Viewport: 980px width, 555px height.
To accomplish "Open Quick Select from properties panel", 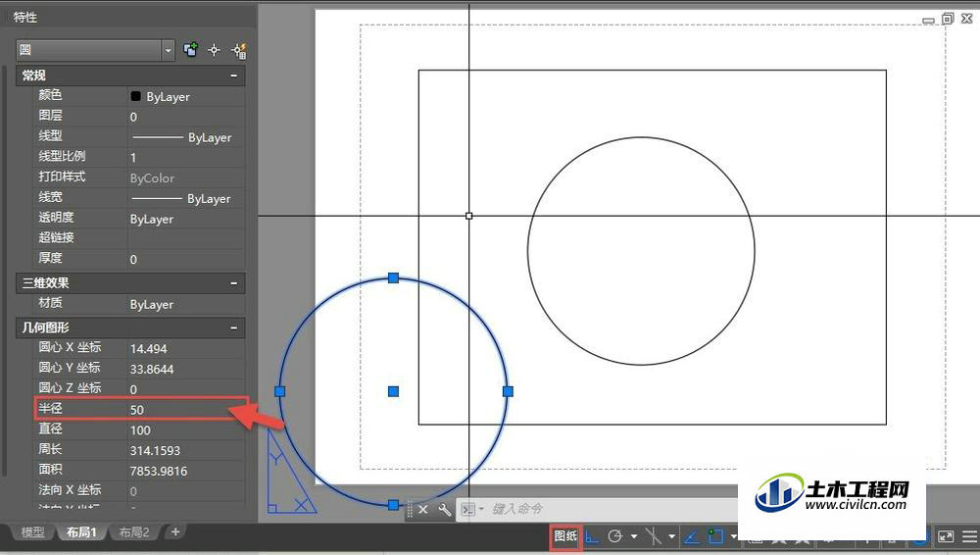I will pos(239,50).
